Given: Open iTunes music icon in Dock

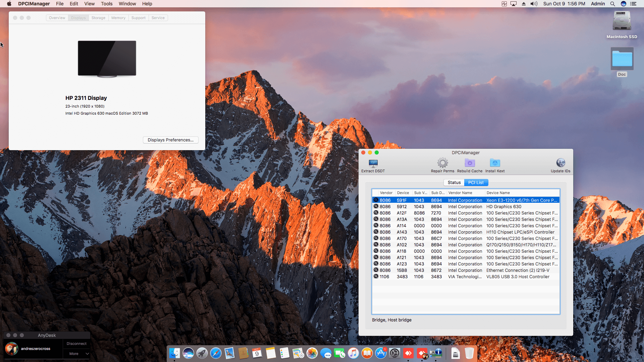Looking at the screenshot, I should click(x=353, y=353).
